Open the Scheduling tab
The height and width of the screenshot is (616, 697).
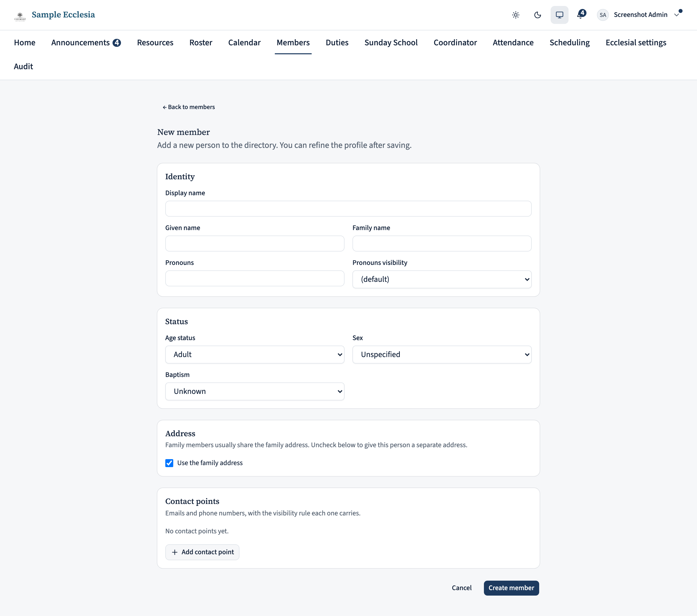click(x=570, y=42)
